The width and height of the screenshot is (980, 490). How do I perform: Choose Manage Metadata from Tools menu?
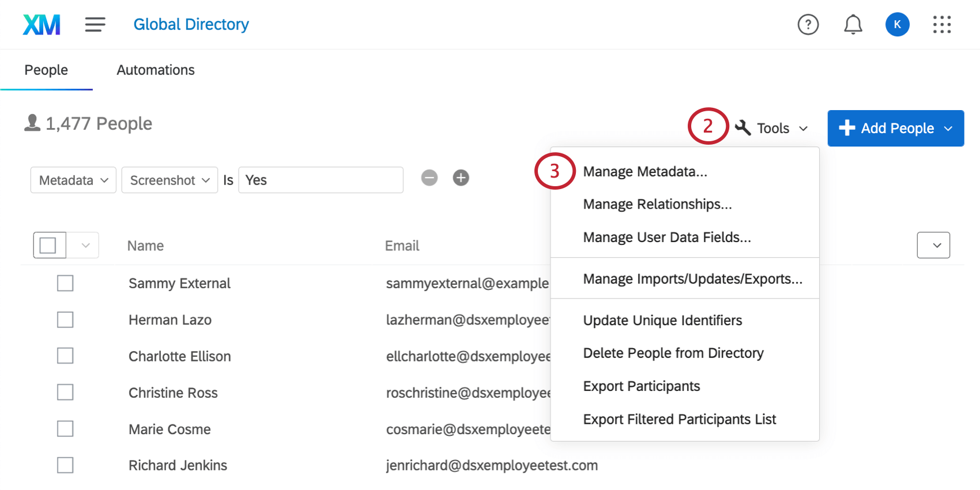coord(644,172)
